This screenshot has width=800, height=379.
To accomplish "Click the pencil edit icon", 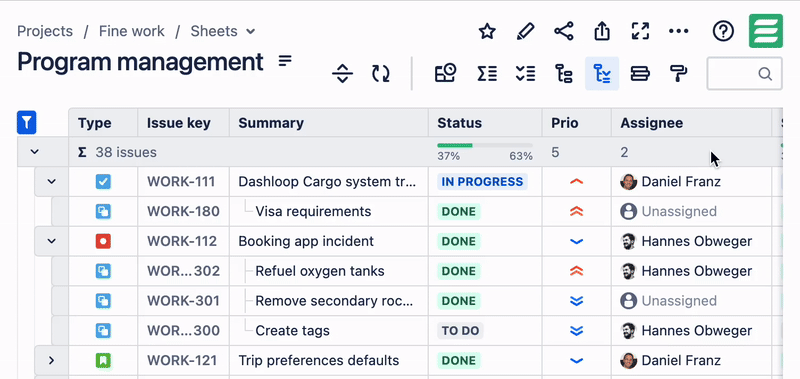I will click(525, 31).
